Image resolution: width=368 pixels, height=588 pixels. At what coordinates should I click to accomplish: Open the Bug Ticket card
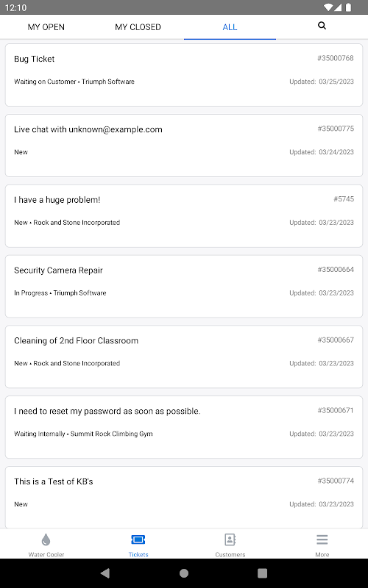(184, 75)
